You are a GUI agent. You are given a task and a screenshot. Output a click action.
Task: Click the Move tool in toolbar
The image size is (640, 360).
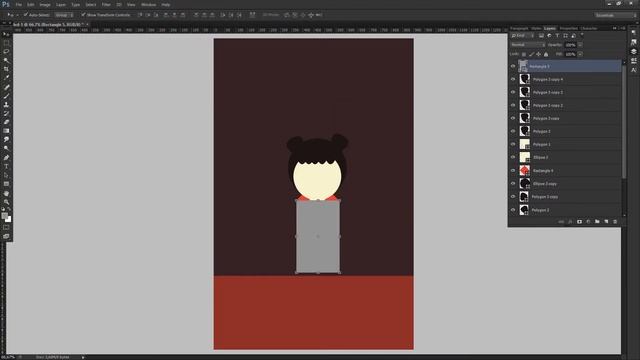click(x=6, y=34)
